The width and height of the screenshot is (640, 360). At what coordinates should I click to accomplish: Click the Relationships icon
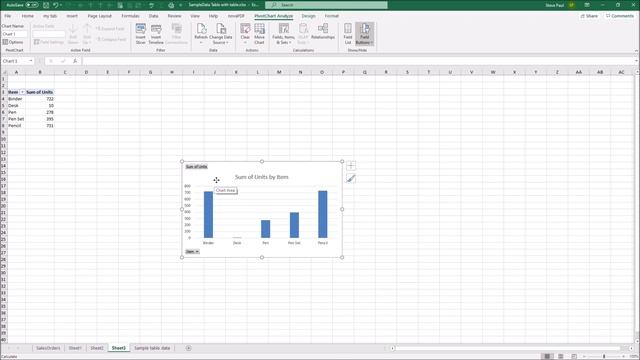click(x=322, y=31)
